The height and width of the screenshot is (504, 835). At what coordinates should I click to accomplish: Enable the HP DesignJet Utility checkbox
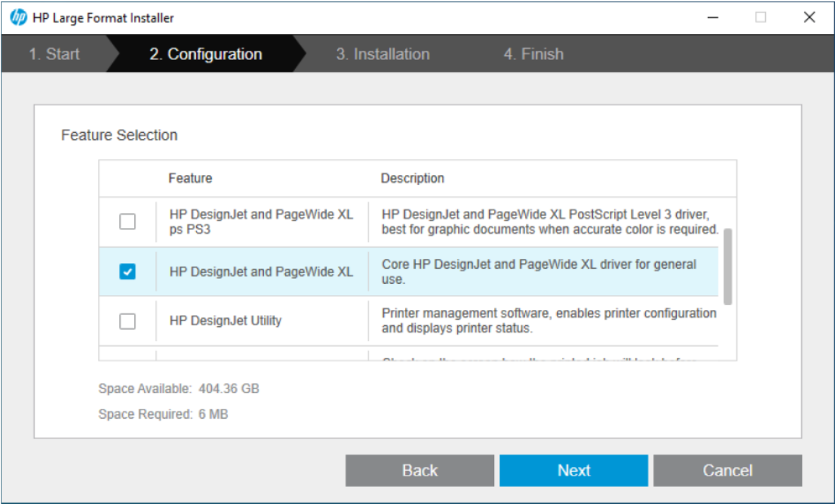pos(127,321)
